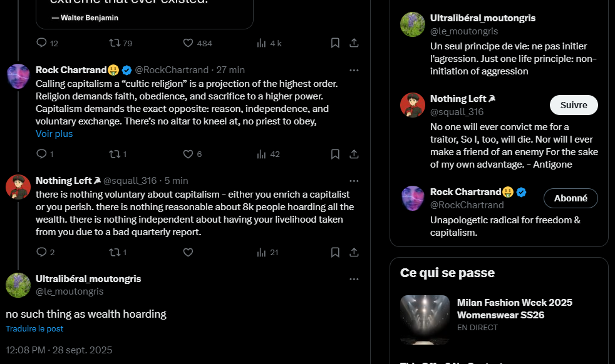Reply to Nothing Left's tweet
The height and width of the screenshot is (364, 615).
[41, 252]
